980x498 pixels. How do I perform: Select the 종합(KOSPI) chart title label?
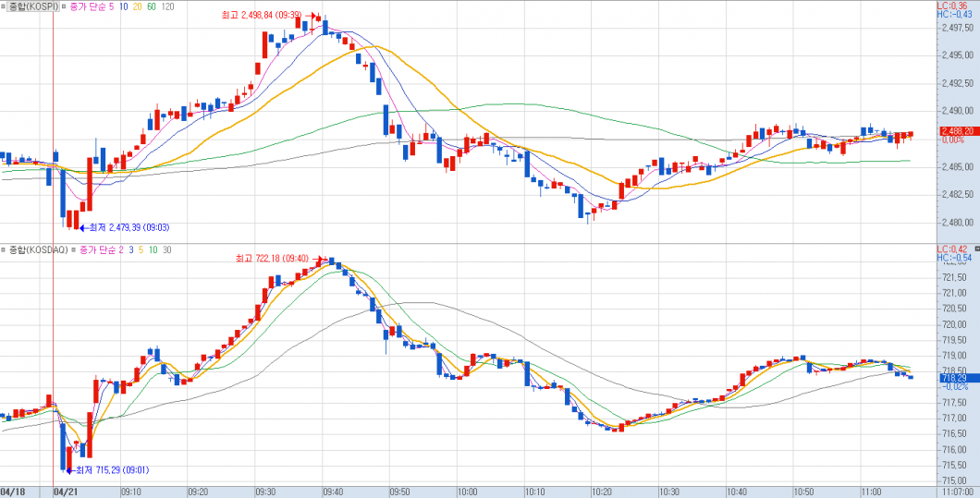pyautogui.click(x=33, y=6)
